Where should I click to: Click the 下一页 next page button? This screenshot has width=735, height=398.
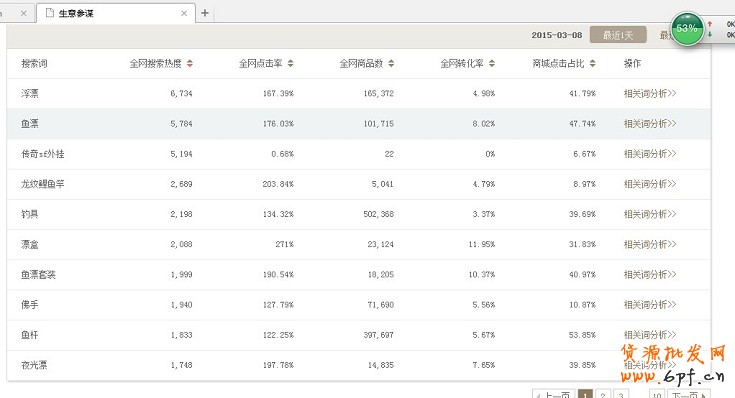point(689,395)
